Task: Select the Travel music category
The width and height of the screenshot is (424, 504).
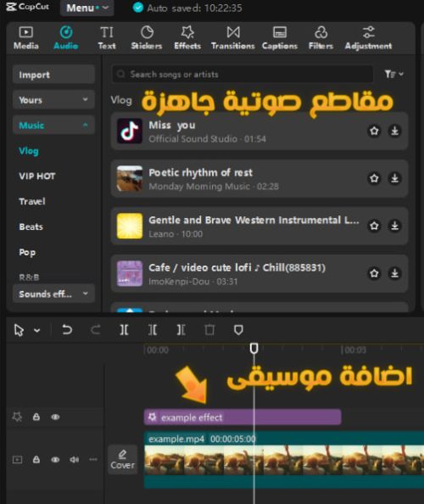Action: (32, 202)
